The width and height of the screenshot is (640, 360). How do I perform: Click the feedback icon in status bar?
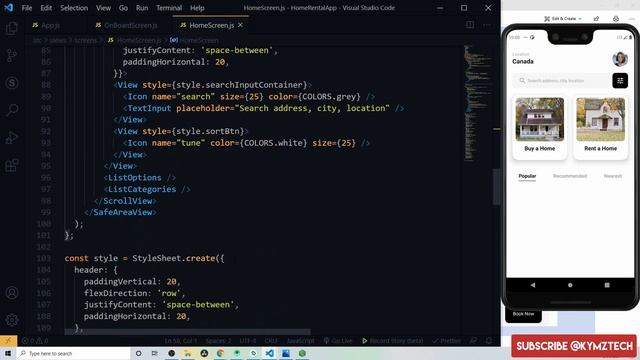[473, 340]
